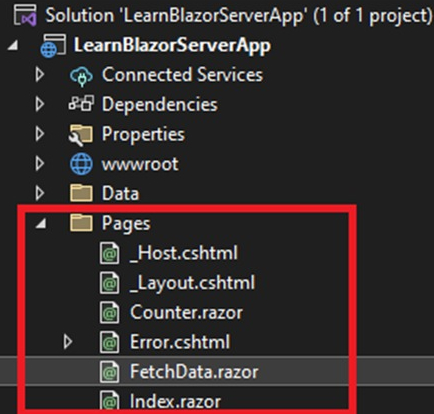Expand the Connected Services node
Viewport: 434px width, 414px height.
point(40,75)
